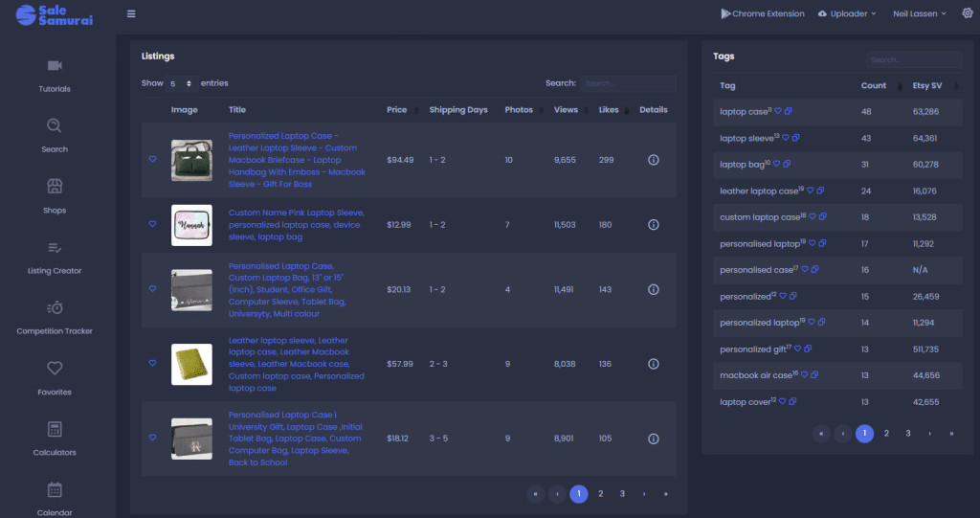The width and height of the screenshot is (980, 518).
Task: Toggle favorite heart on 'laptop case' tag
Action: click(x=778, y=112)
